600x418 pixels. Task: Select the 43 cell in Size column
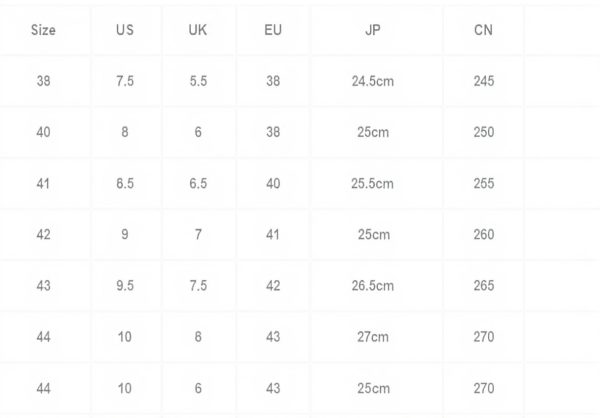coord(44,285)
